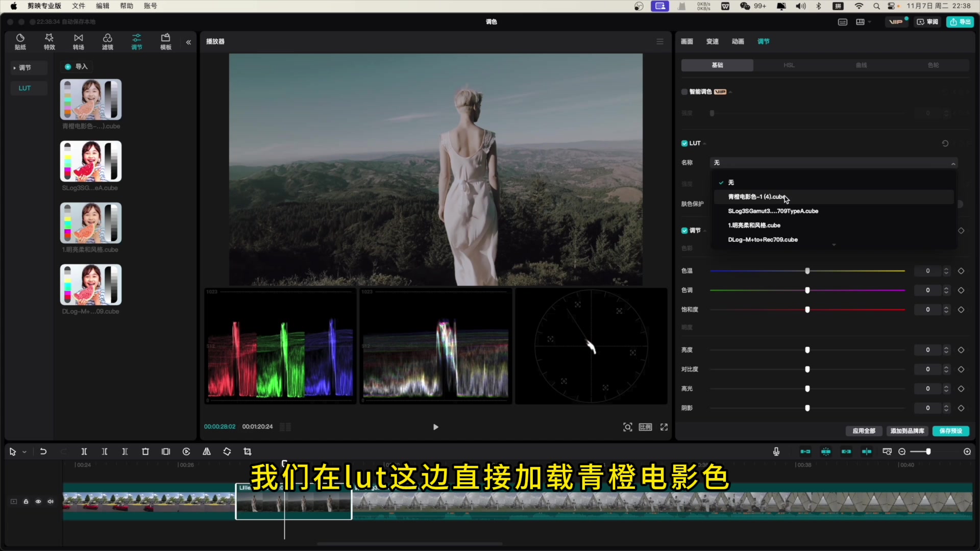The image size is (980, 551).
Task: Open the 滤镜 filters panel
Action: 108,42
